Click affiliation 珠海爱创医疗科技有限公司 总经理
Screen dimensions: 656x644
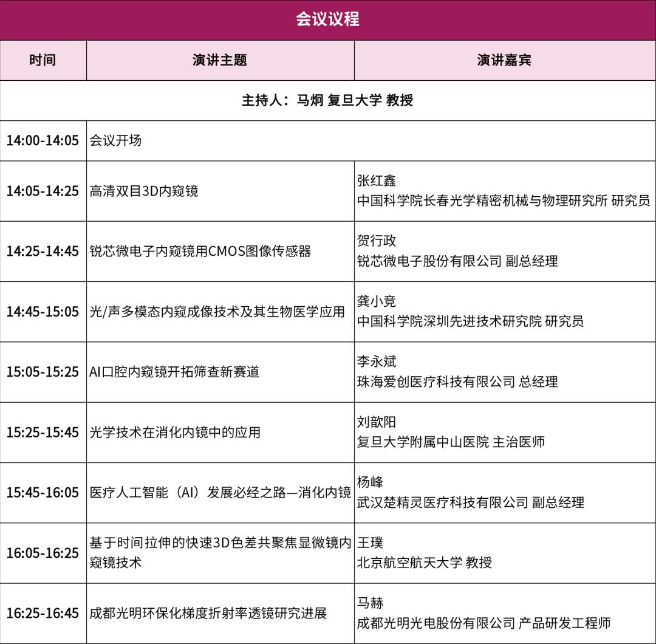click(x=458, y=382)
